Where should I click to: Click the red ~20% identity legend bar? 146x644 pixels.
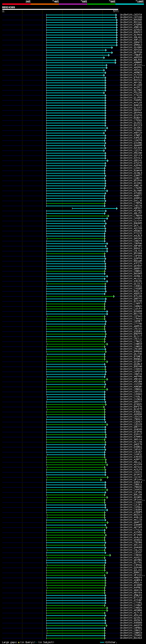(16, 4)
